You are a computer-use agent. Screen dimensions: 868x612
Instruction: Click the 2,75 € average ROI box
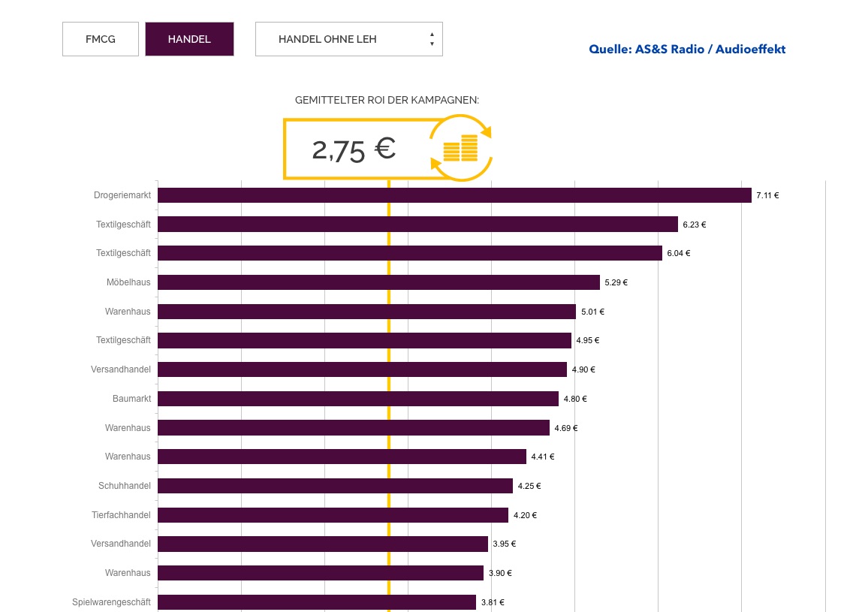click(354, 149)
